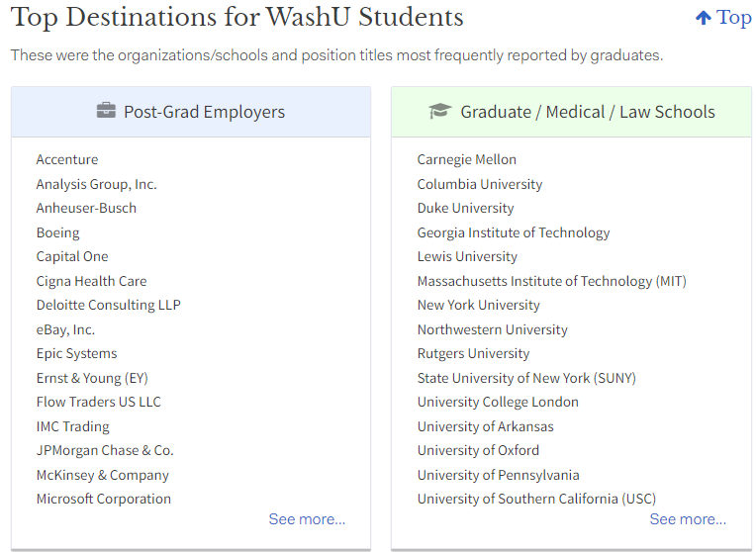The image size is (756, 552).
Task: Click Carnegie Mellon in schools list
Action: pyautogui.click(x=467, y=159)
